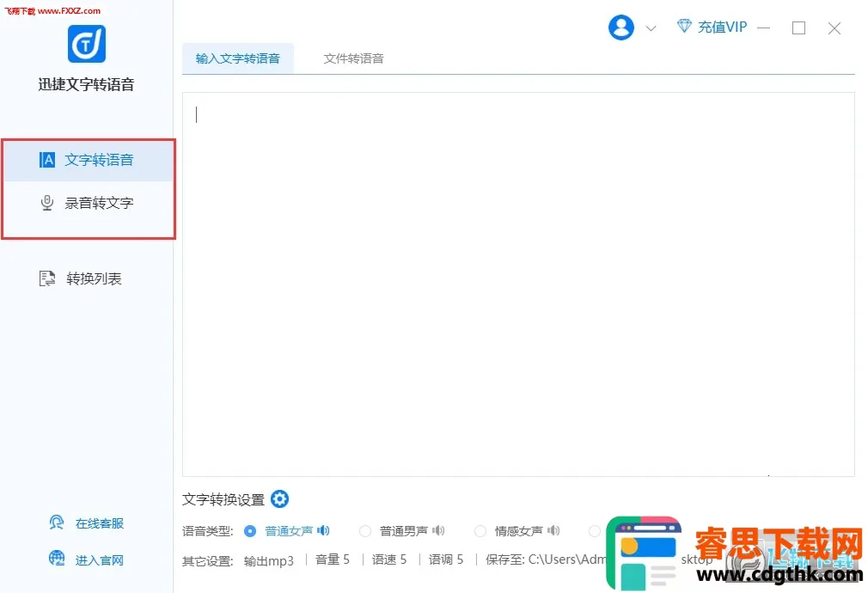Click inside the text input area
Image resolution: width=868 pixels, height=593 pixels.
518,284
